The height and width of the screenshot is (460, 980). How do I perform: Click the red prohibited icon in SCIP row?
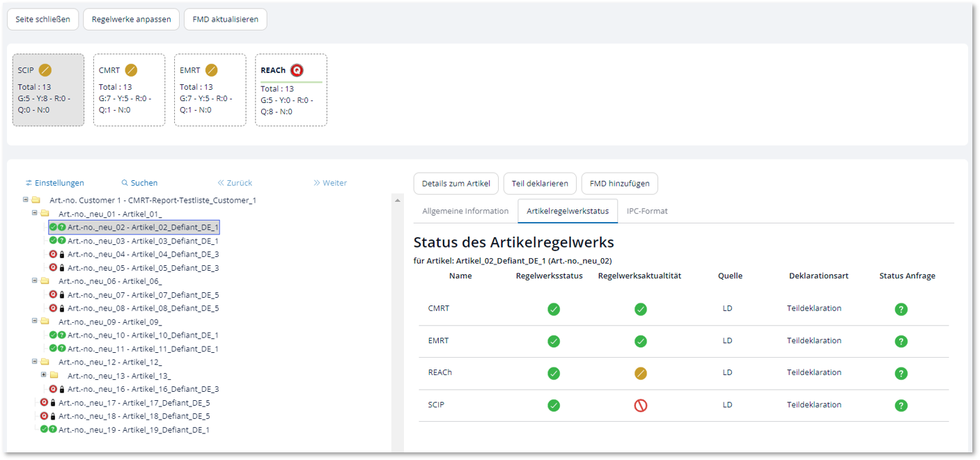640,405
